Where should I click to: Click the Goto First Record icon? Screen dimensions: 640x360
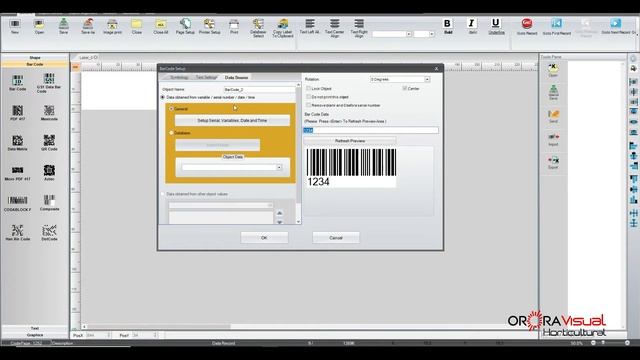pos(557,26)
